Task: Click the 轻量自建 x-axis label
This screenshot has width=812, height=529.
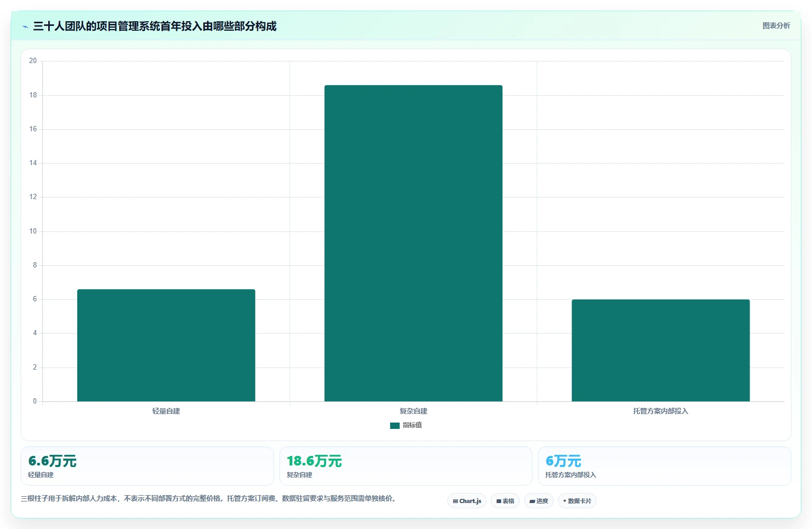Action: click(166, 411)
